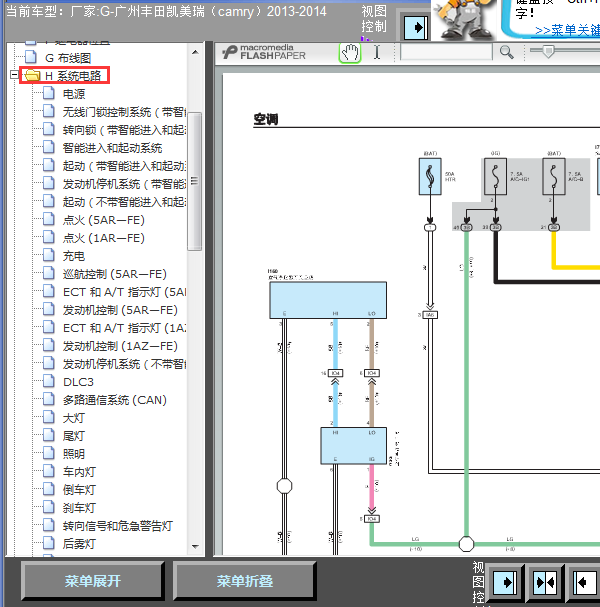The height and width of the screenshot is (607, 600).
Task: Open 发动机控制 (1AZ-FE) entry
Action: (x=120, y=346)
